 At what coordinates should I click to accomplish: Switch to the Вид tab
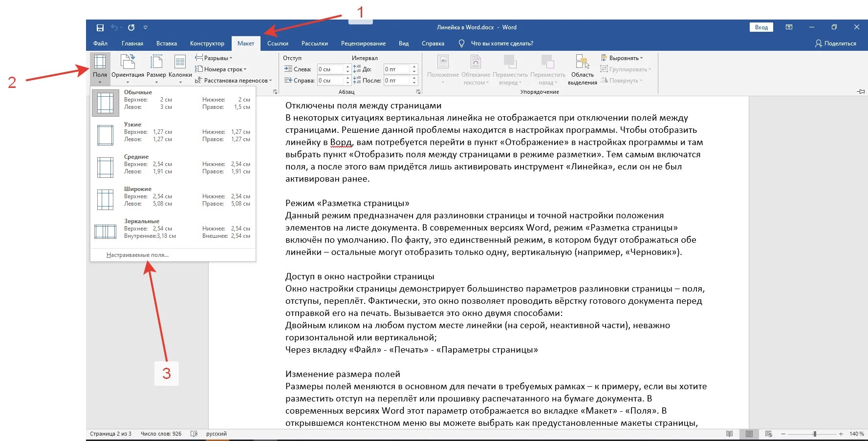(404, 43)
